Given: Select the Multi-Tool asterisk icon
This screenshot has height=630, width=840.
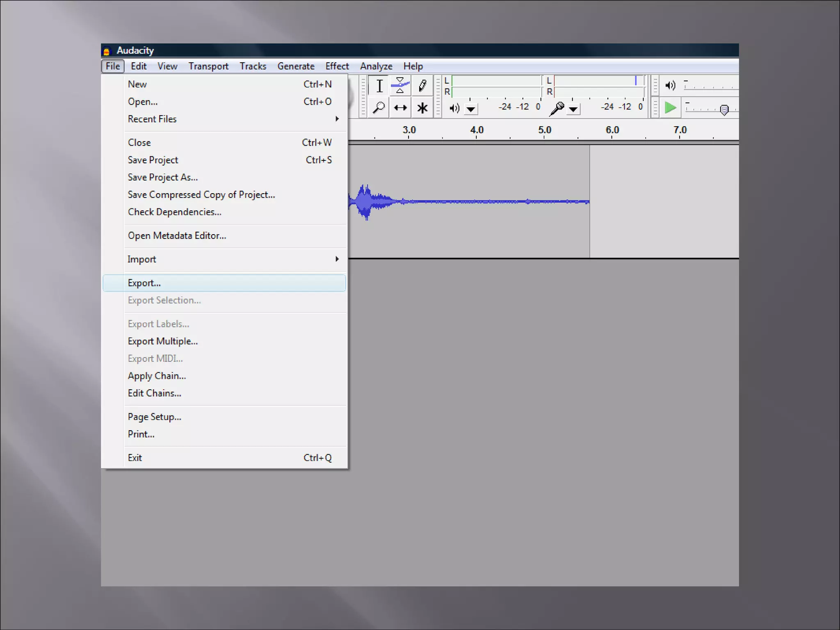Looking at the screenshot, I should click(x=422, y=108).
